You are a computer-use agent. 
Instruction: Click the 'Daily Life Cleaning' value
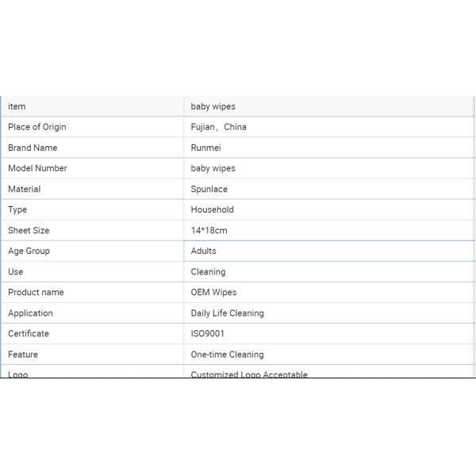pyautogui.click(x=227, y=313)
